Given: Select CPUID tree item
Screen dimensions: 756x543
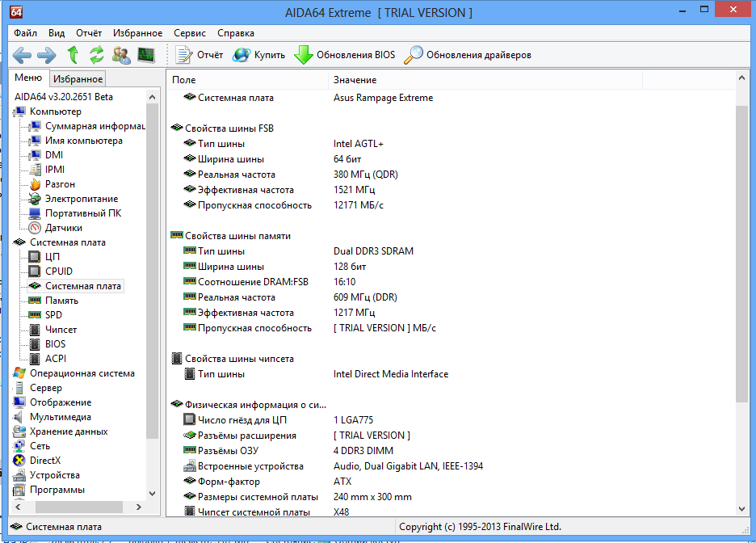Looking at the screenshot, I should click(x=59, y=271).
